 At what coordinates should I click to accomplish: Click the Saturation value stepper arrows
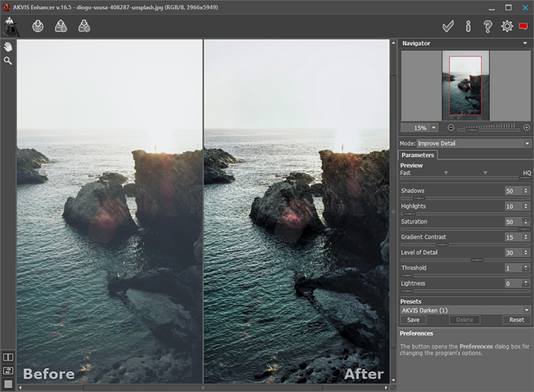pos(526,222)
